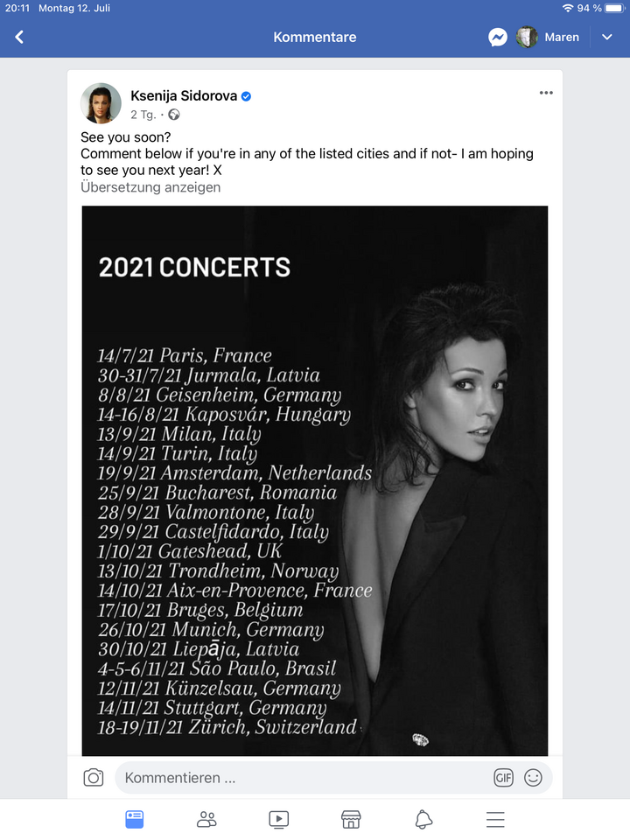Go back with the left chevron arrow
Viewport: 630px width, 840px height.
[x=19, y=37]
